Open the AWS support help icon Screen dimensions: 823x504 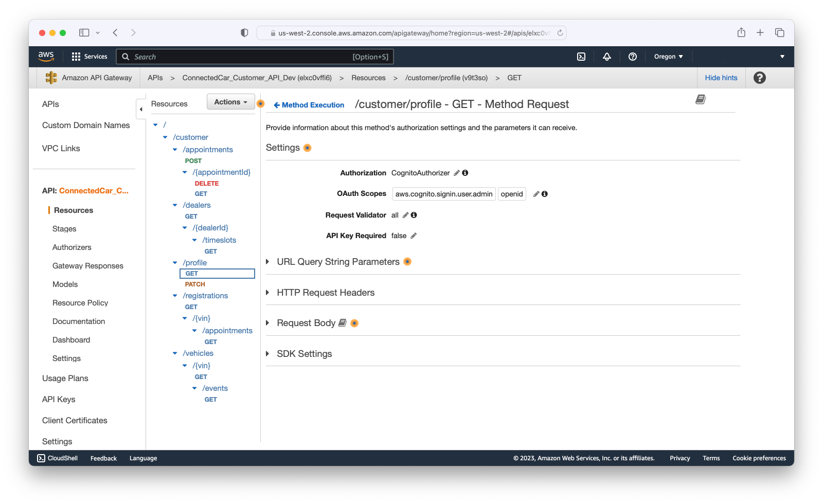[x=633, y=57]
